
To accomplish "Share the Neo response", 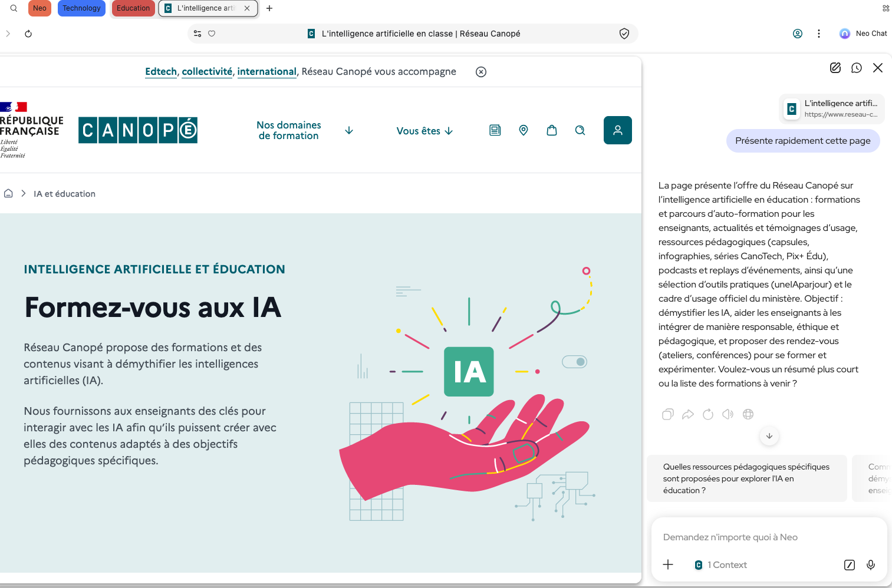I will 687,414.
